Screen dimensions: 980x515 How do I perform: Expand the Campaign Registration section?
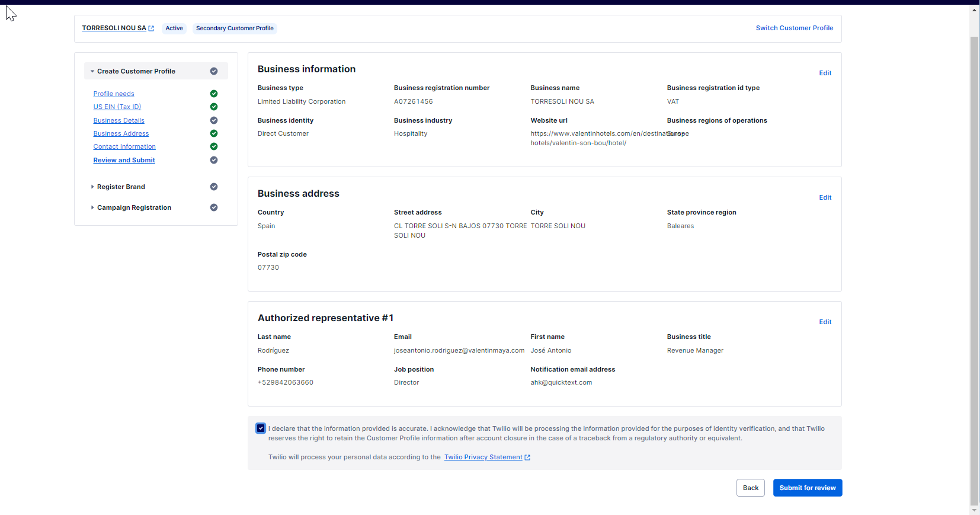click(92, 207)
